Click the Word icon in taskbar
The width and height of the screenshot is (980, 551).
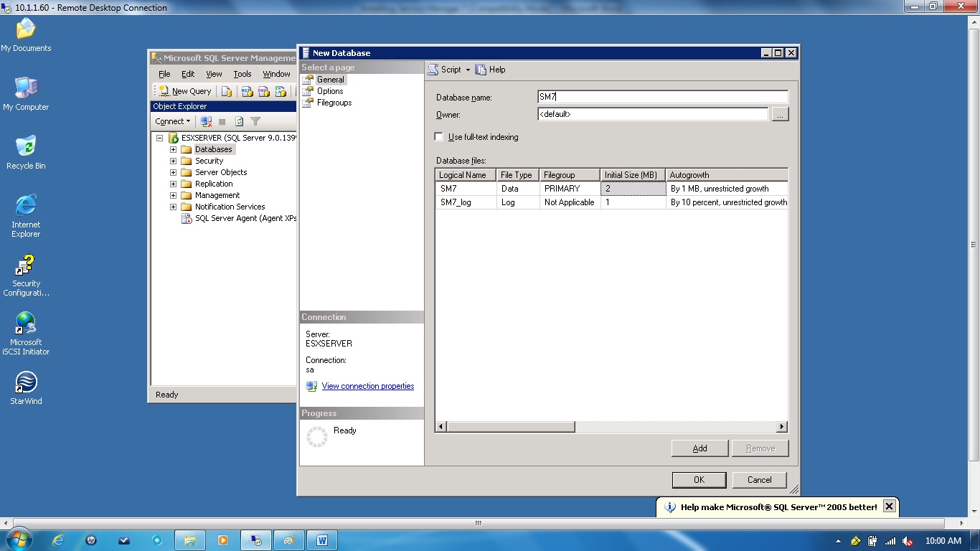point(321,540)
